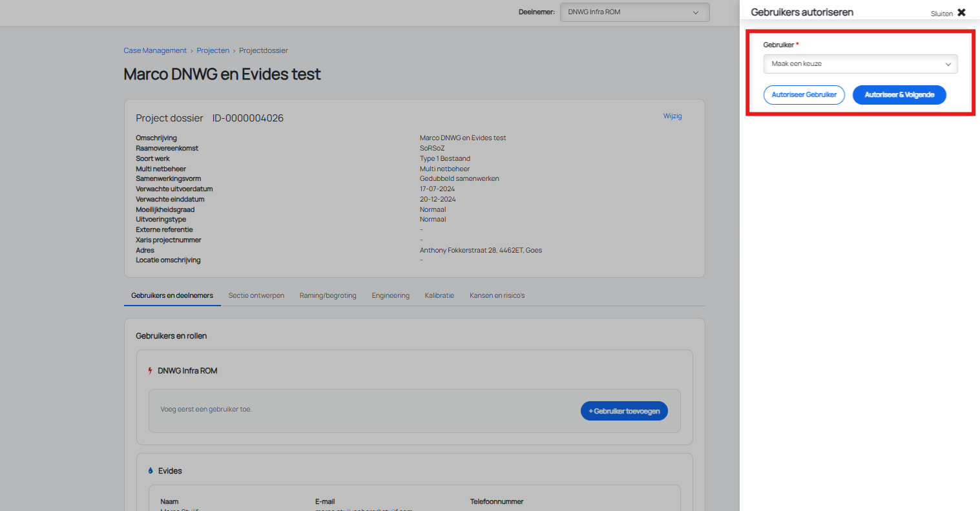Screen dimensions: 980x511
Task: Switch to Gebruikers en deelnemers tab
Action: coord(172,296)
